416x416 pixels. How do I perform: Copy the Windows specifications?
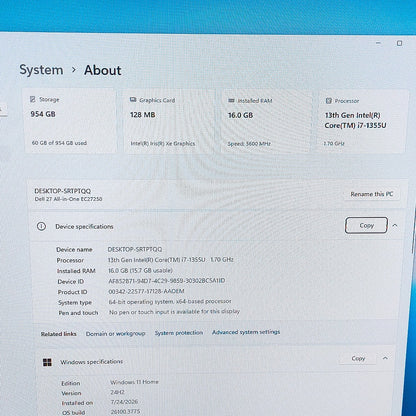coord(358,358)
